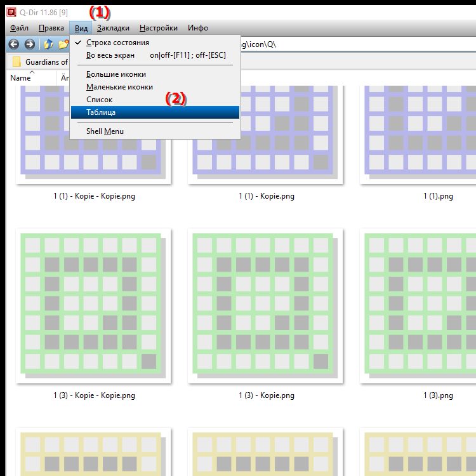Go back with the left arrow button
This screenshot has width=476, height=476.
[14, 44]
